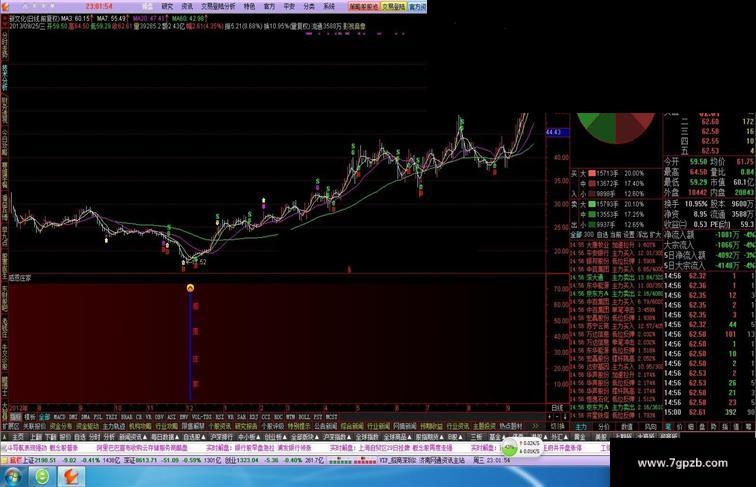The image size is (756, 487).
Task: Expand the 每日数据▲ dropdown tab
Action: [165, 437]
